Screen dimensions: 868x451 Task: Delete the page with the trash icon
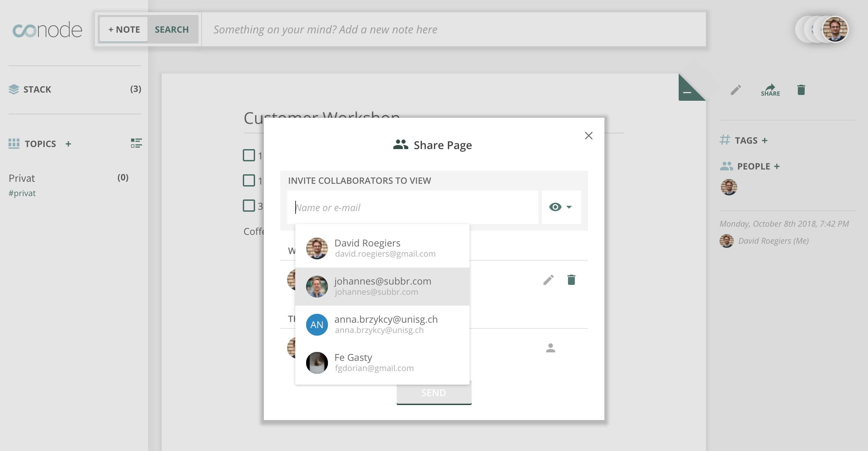tap(801, 90)
